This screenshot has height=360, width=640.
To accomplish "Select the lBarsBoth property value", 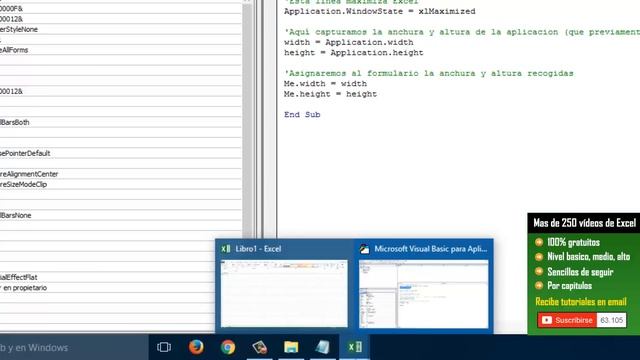I will [x=14, y=122].
